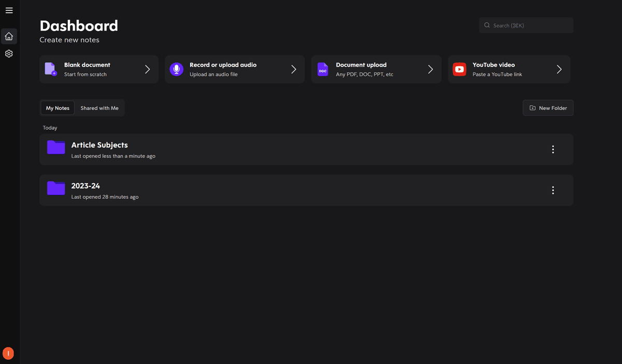Screen dimensions: 622x364
Task: Click the search magnifier icon
Action: point(486,25)
